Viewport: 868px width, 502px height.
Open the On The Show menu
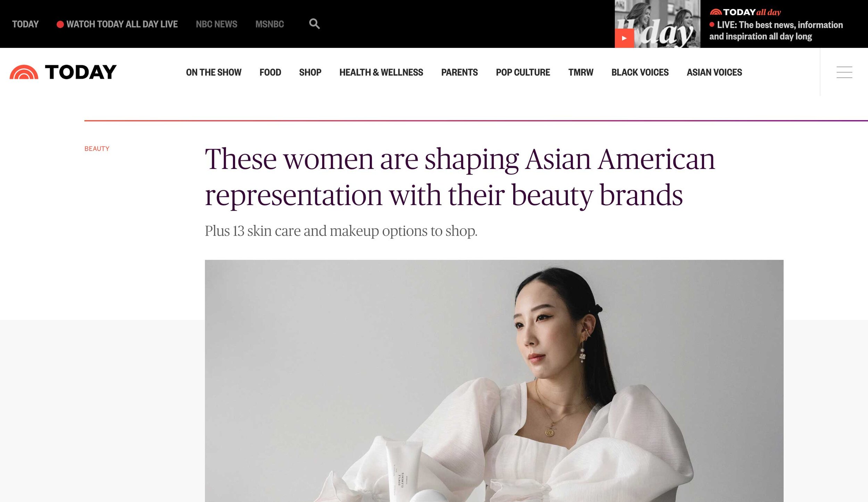(214, 72)
